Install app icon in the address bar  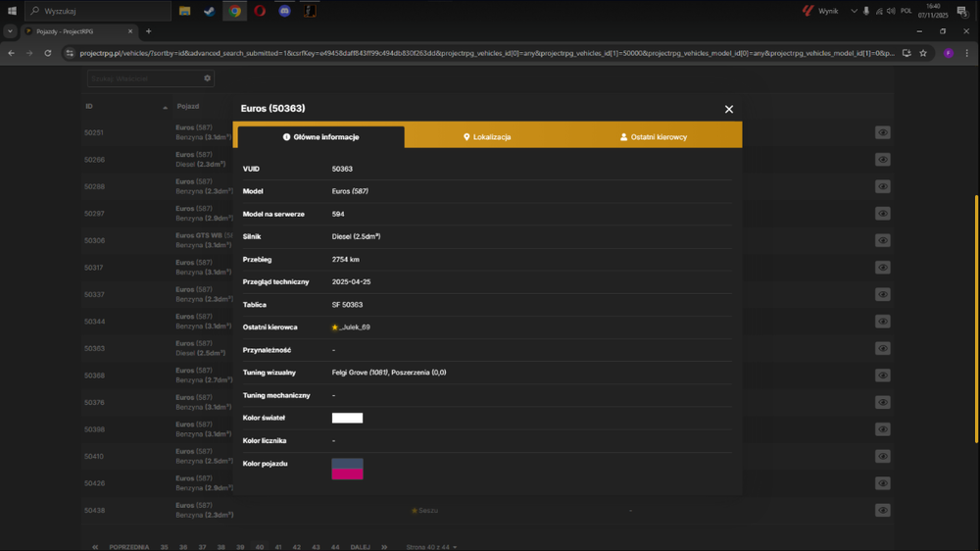tap(906, 53)
